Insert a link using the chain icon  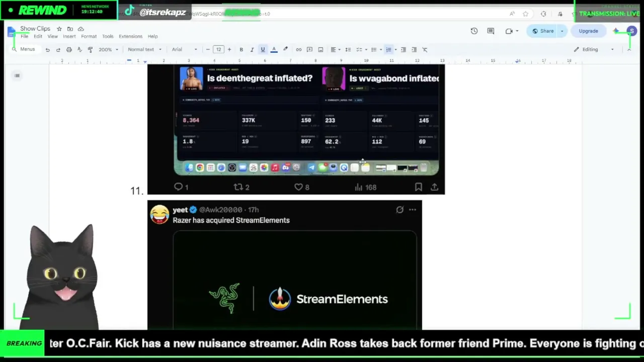pyautogui.click(x=299, y=50)
